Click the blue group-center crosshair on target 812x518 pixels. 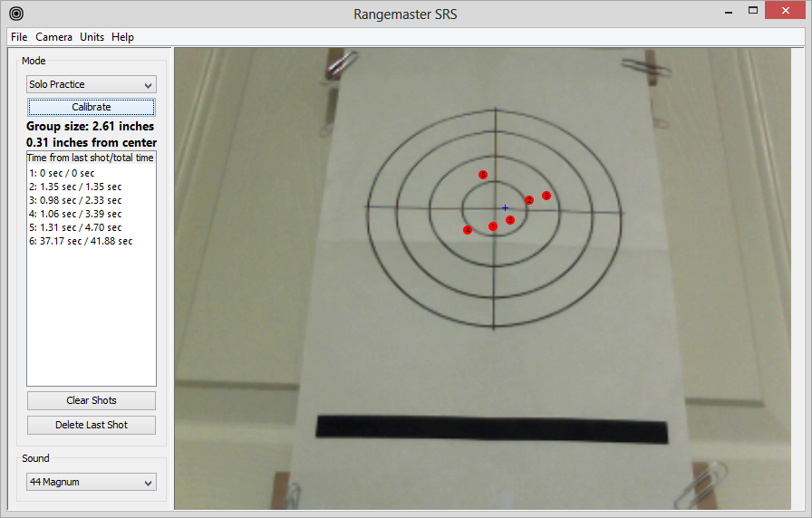(505, 208)
